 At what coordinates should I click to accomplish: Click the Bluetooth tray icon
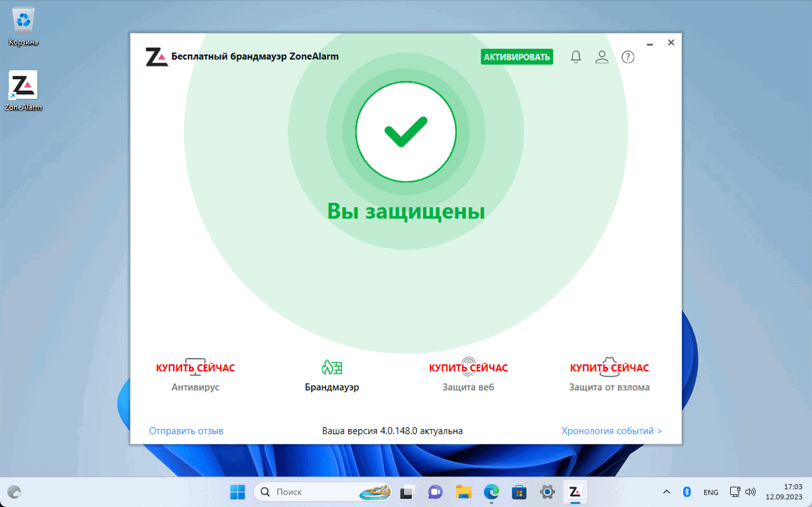point(687,492)
